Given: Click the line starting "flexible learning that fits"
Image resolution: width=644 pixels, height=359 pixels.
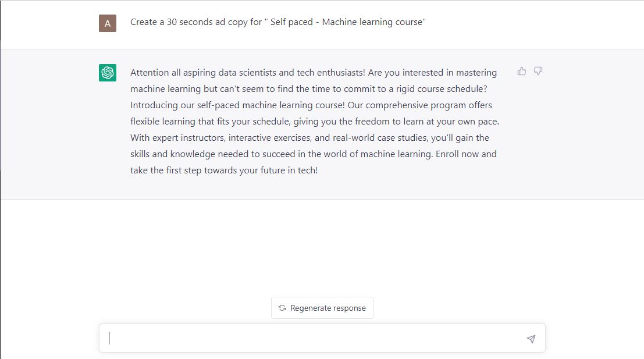Looking at the screenshot, I should click(315, 122).
